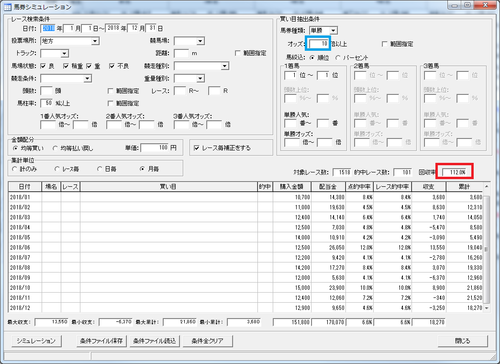The width and height of the screenshot is (500, 364).
Task: Click the 条件全クリア button
Action: pyautogui.click(x=208, y=341)
